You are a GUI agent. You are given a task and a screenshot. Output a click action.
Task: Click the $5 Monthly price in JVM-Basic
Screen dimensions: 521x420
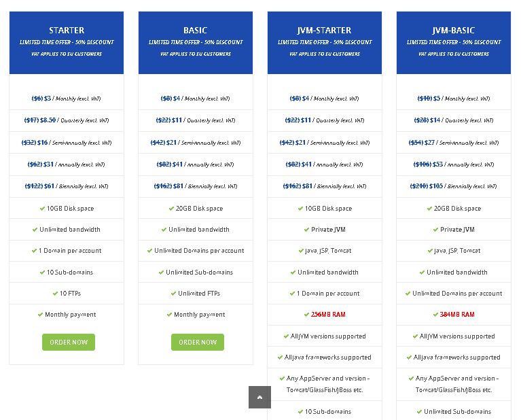coord(437,99)
